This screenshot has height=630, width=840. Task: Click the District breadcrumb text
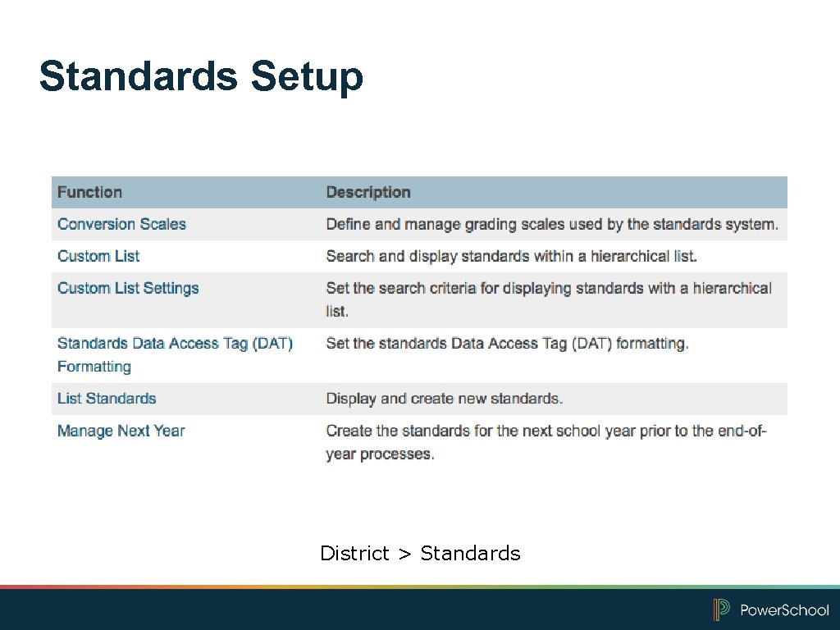pyautogui.click(x=355, y=554)
